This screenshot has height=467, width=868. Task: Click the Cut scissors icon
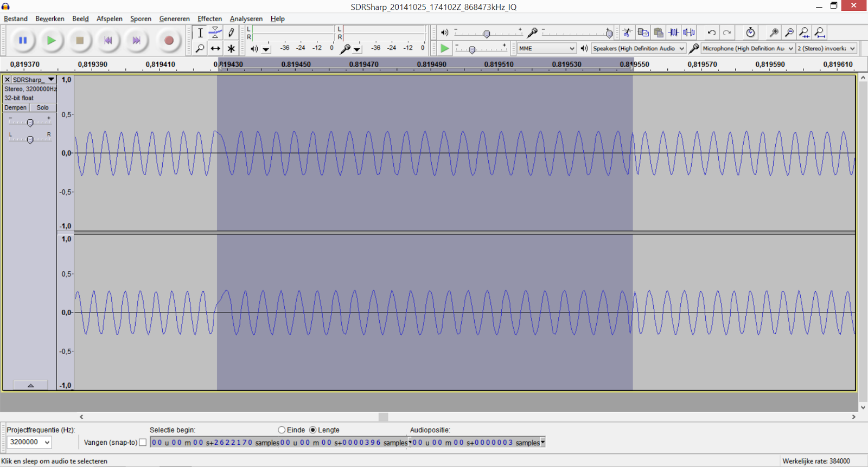tap(627, 33)
